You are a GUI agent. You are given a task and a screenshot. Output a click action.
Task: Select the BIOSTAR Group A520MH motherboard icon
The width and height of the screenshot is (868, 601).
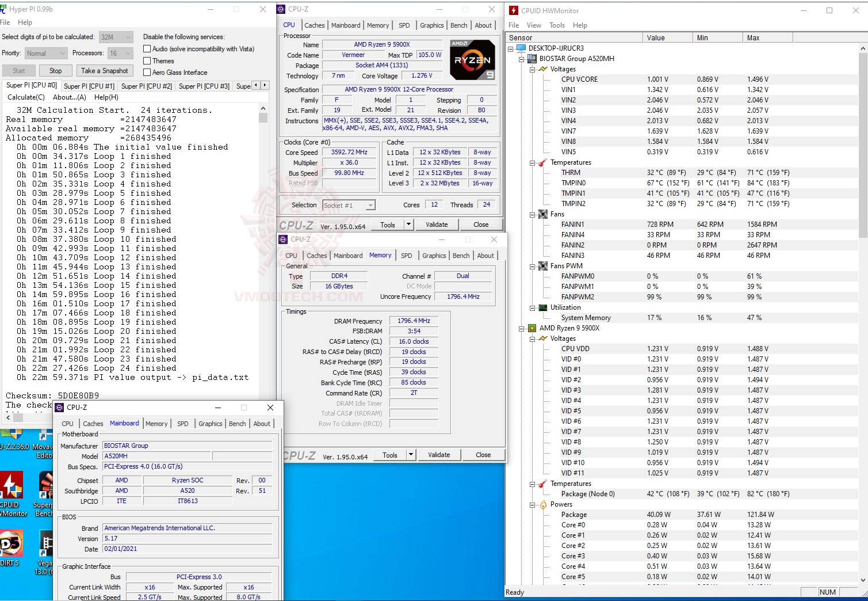pyautogui.click(x=532, y=59)
